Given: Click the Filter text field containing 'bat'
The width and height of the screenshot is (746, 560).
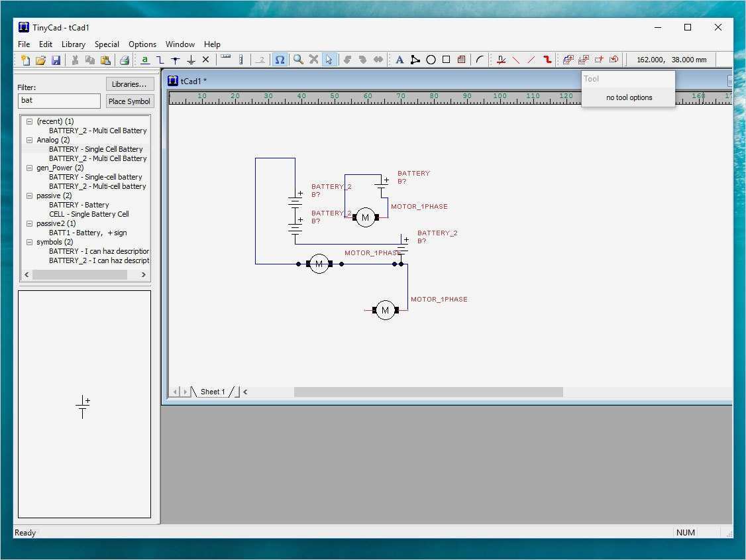Looking at the screenshot, I should point(59,101).
